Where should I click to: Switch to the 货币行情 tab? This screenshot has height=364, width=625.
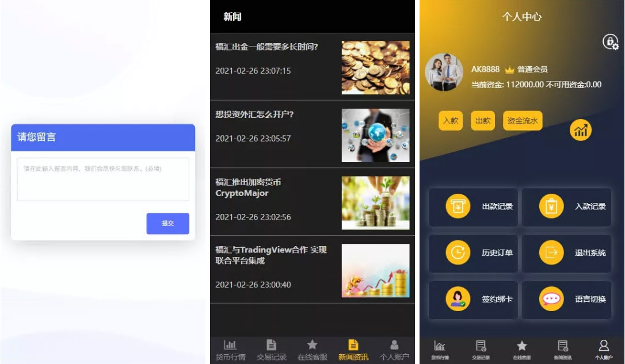pos(230,348)
